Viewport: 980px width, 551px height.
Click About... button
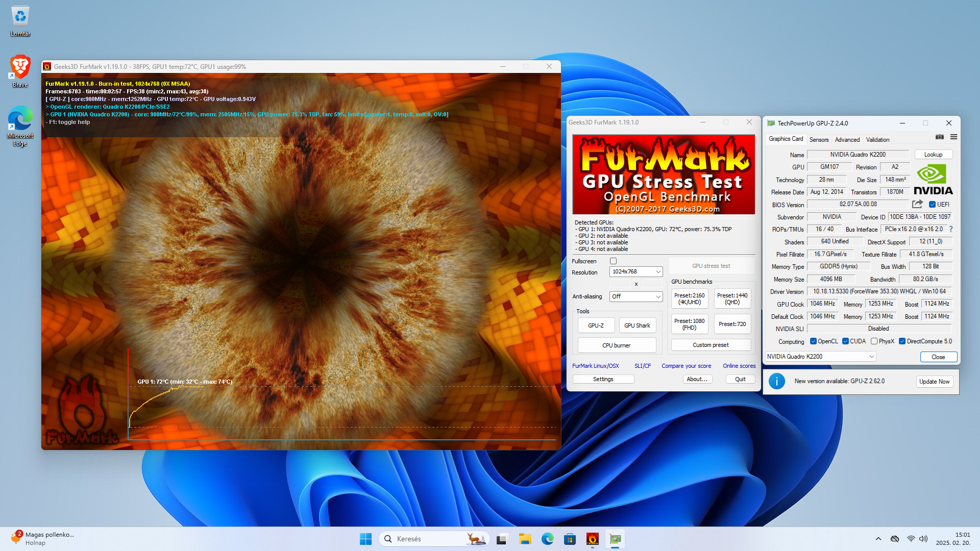(x=697, y=379)
